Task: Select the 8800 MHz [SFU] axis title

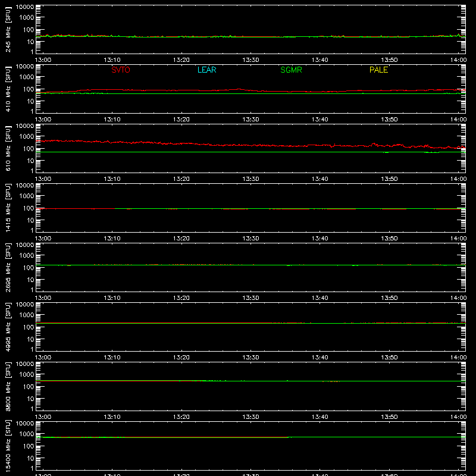Action: pos(8,387)
